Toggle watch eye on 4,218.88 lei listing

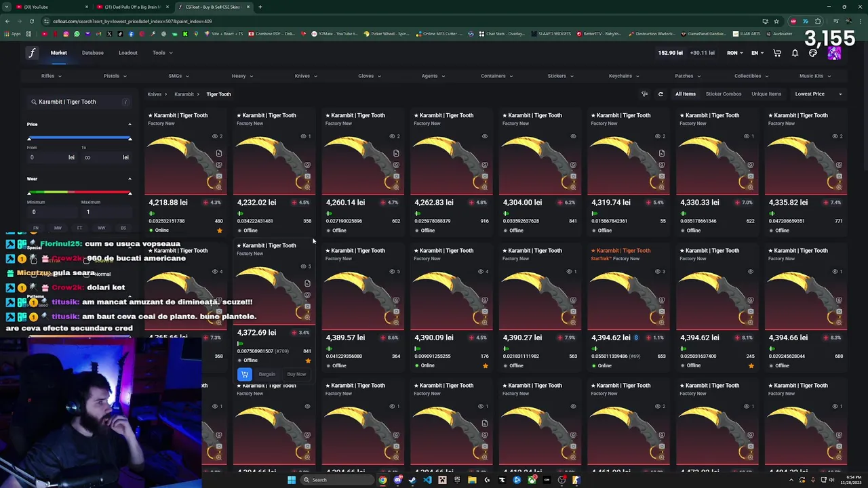pyautogui.click(x=215, y=136)
